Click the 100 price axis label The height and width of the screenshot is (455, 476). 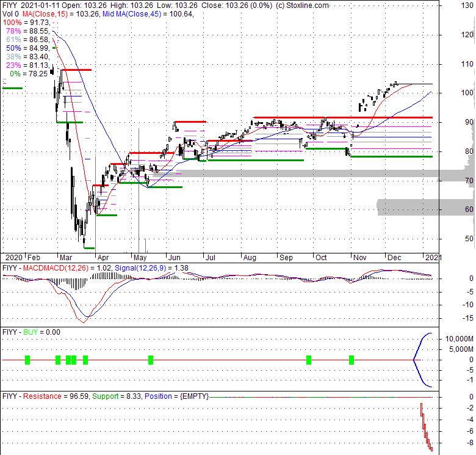pyautogui.click(x=467, y=93)
